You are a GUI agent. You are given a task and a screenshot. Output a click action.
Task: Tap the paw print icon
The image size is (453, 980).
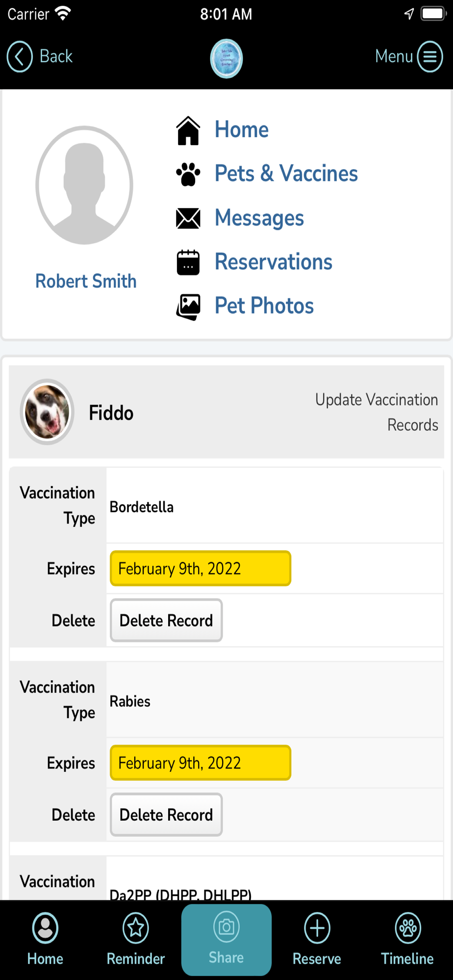pos(188,174)
